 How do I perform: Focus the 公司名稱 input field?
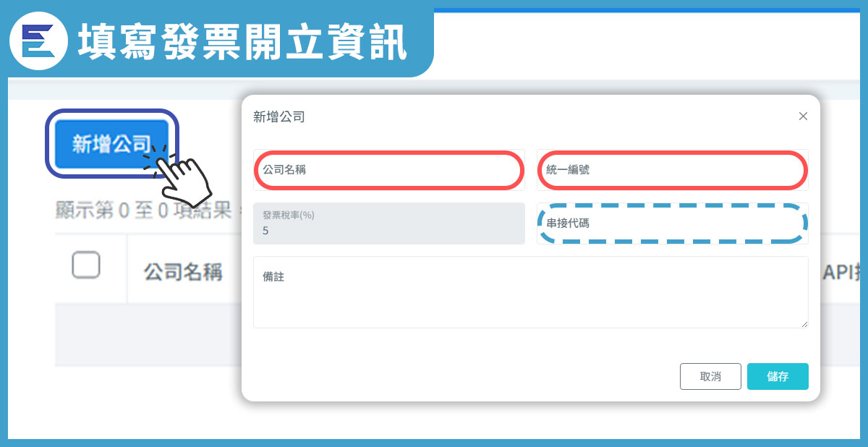389,170
